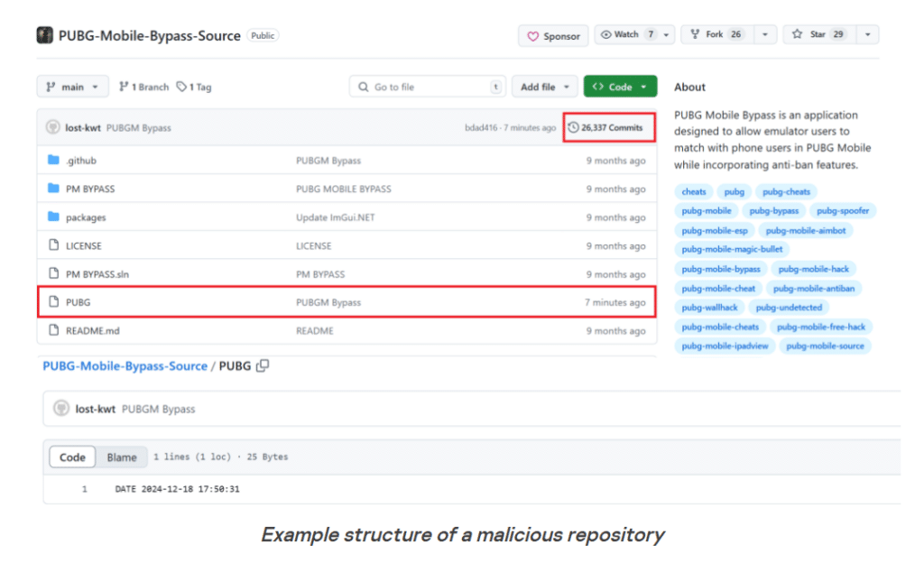Open the LICENSE file
The image size is (924, 563).
(84, 245)
